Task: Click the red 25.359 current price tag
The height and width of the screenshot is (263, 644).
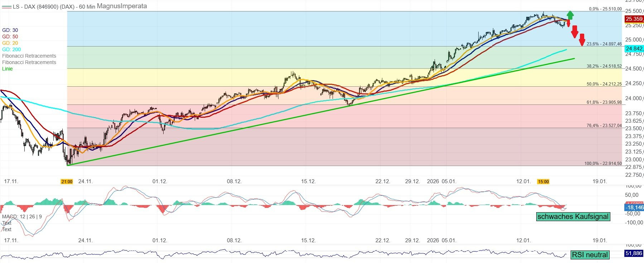Action: click(x=634, y=19)
